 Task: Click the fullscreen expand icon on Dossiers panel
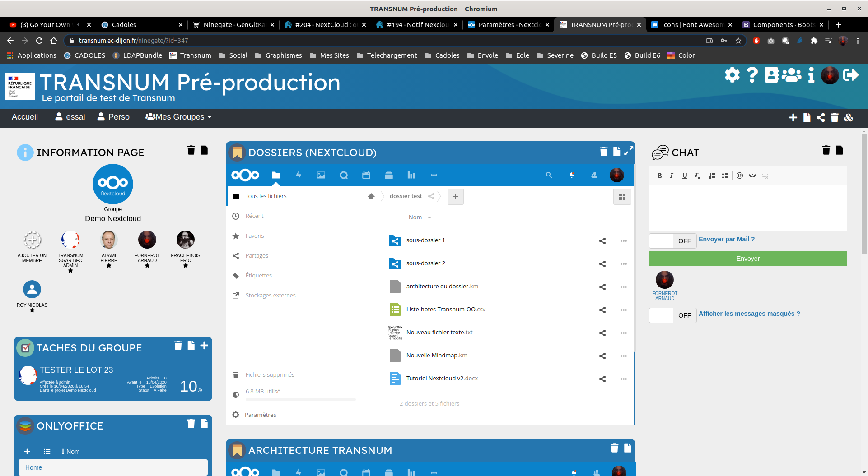(x=628, y=151)
